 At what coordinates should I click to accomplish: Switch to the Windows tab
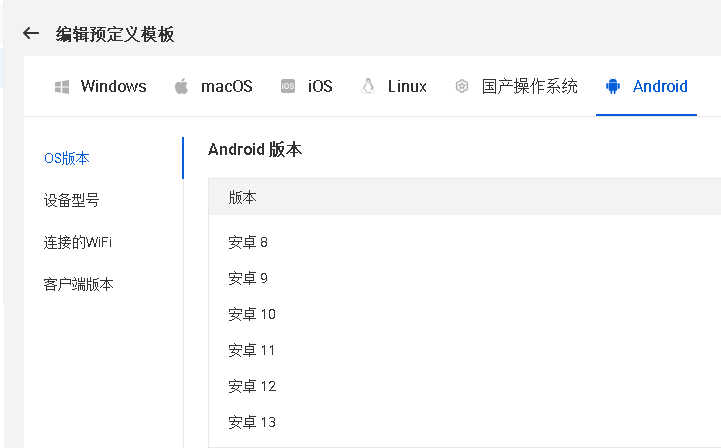113,87
